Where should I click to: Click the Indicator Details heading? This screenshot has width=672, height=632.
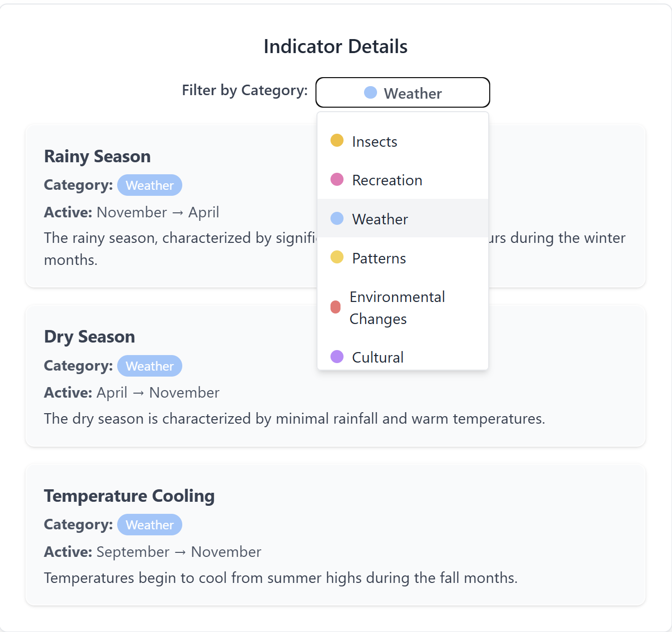pos(335,47)
